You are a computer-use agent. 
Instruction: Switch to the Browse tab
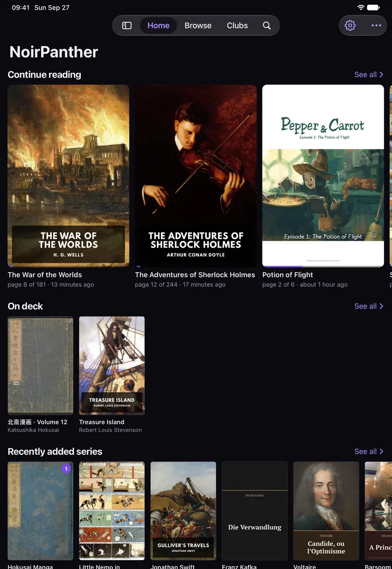pos(198,25)
